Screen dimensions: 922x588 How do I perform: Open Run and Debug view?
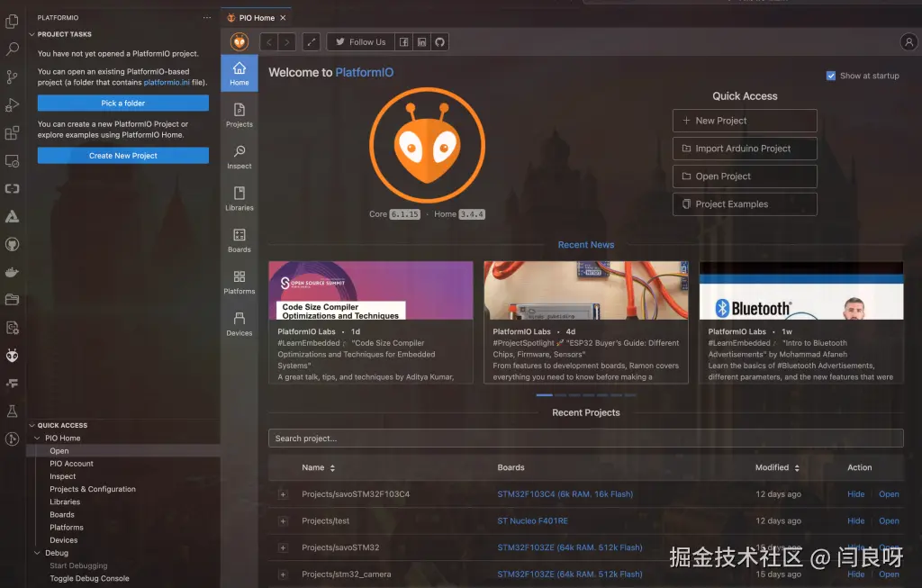(12, 105)
